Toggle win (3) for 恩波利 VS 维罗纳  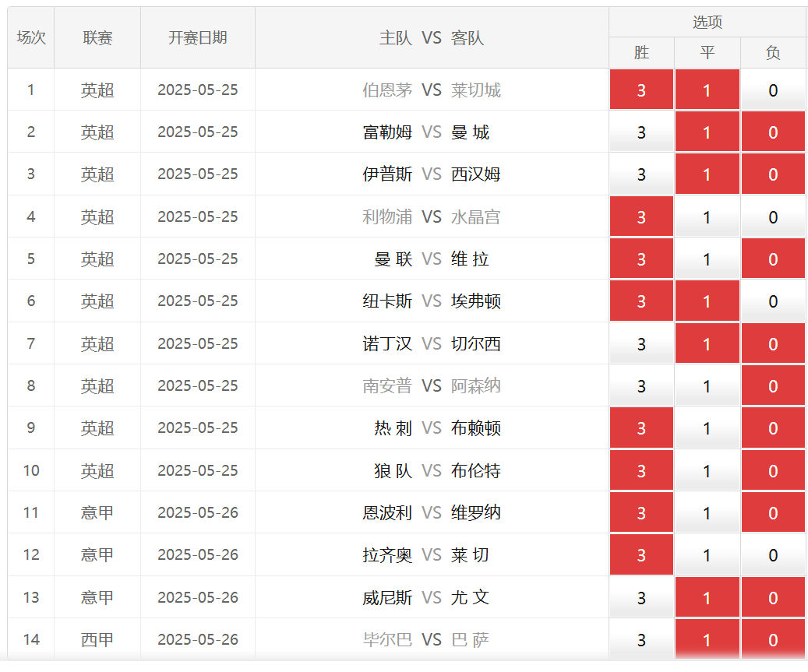[641, 512]
